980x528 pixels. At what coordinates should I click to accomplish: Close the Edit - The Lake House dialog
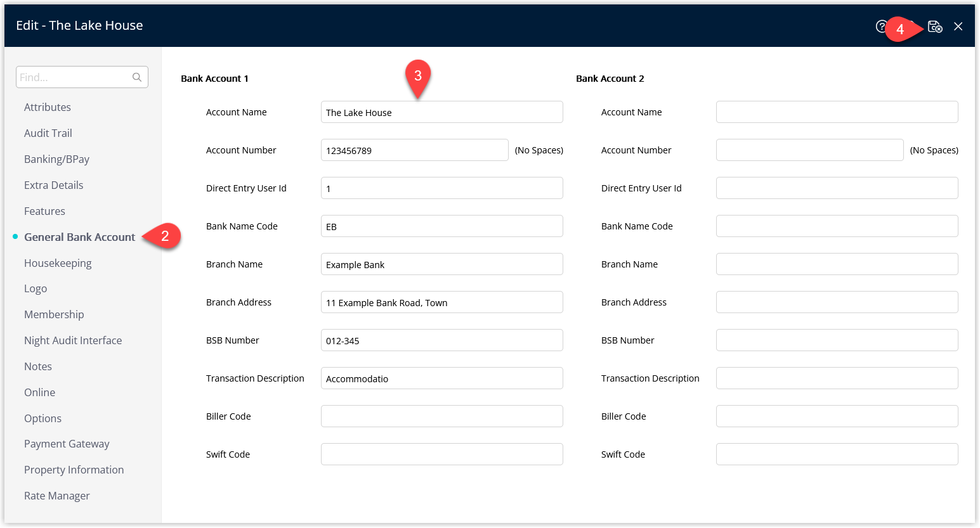click(x=958, y=27)
